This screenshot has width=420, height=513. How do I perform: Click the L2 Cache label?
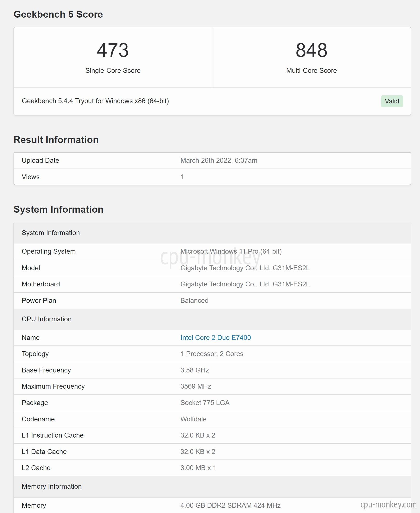pyautogui.click(x=36, y=468)
